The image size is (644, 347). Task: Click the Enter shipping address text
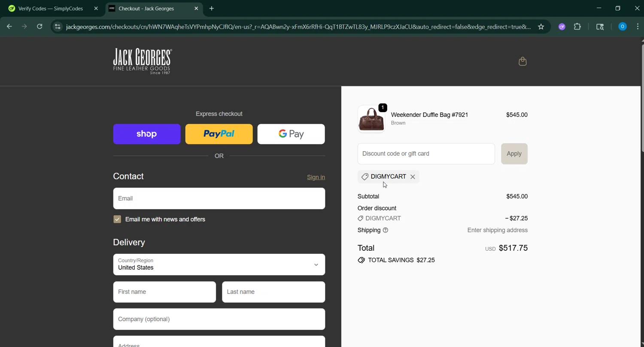(x=498, y=230)
